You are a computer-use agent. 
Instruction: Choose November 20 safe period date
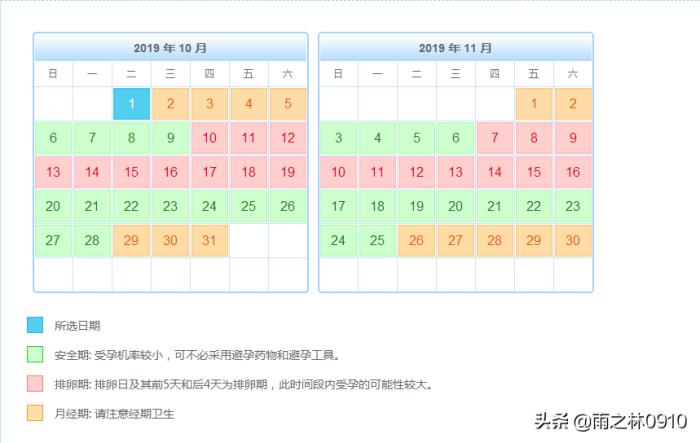click(455, 206)
